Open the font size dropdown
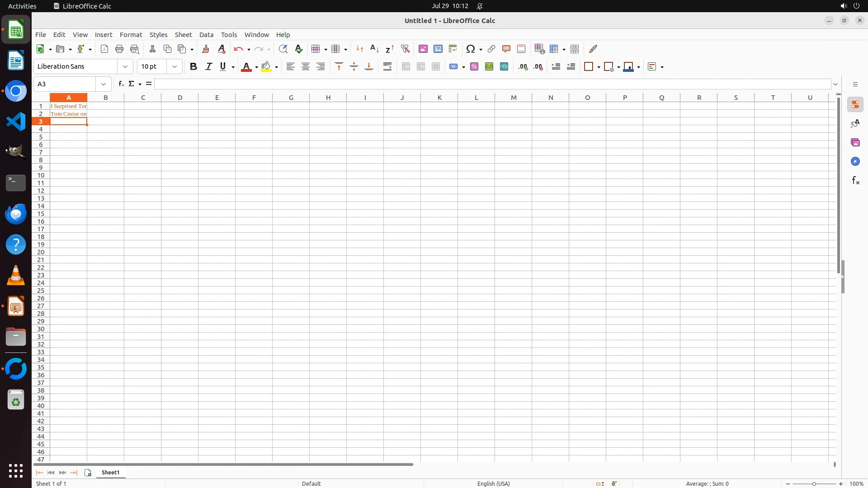 click(175, 67)
